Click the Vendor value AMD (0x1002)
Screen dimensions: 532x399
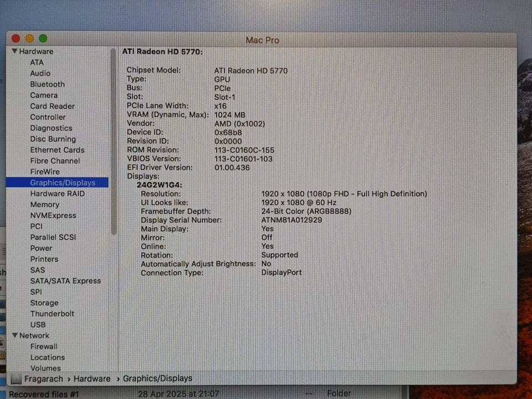coord(239,124)
